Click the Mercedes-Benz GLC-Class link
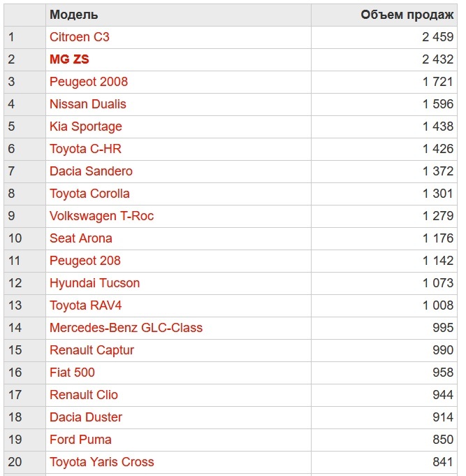The image size is (466, 476). 126,328
